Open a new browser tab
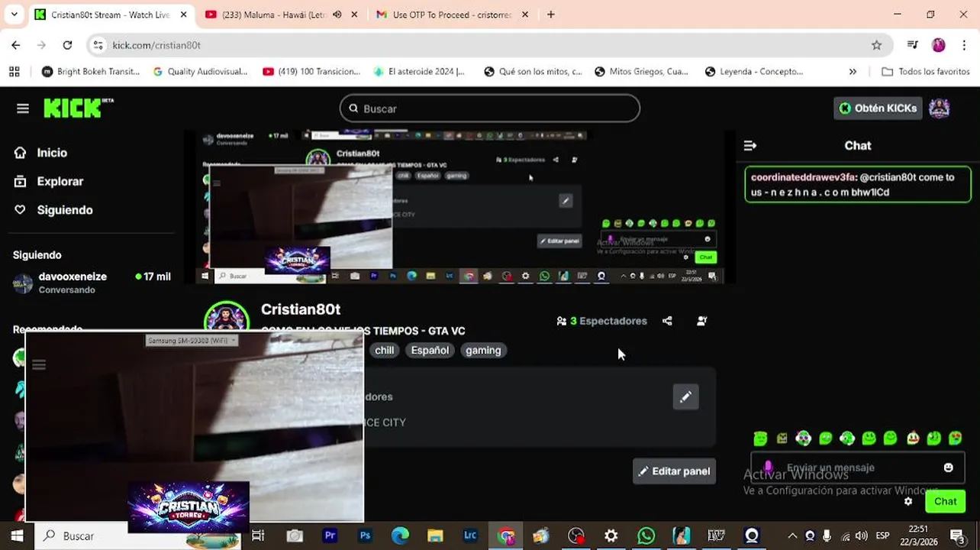 point(551,15)
